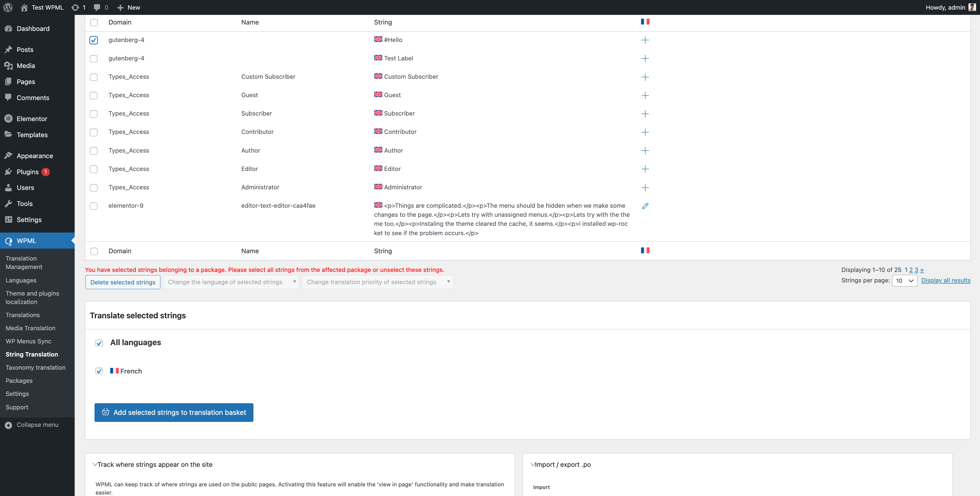Screen dimensions: 980x496
Task: Click the Tools wrench icon
Action: [x=8, y=204]
